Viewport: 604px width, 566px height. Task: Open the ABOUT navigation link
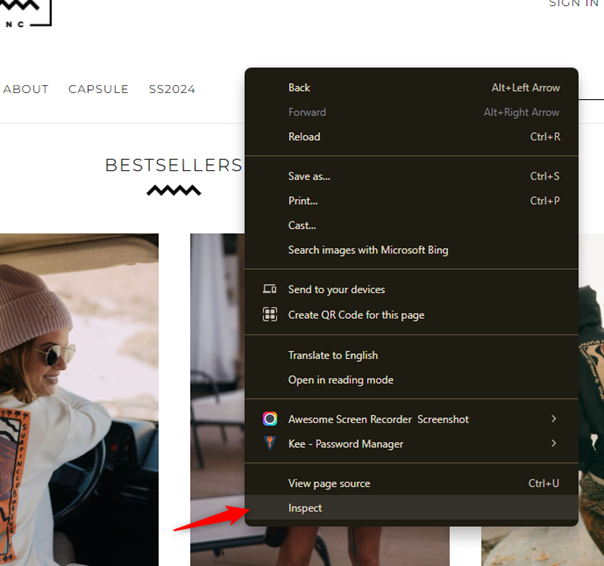tap(26, 89)
